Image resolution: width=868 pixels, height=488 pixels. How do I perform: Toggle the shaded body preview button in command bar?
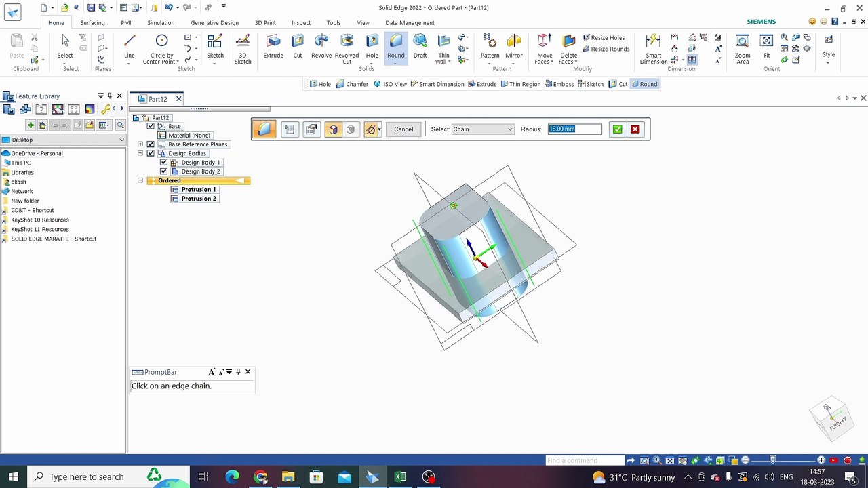click(x=334, y=129)
